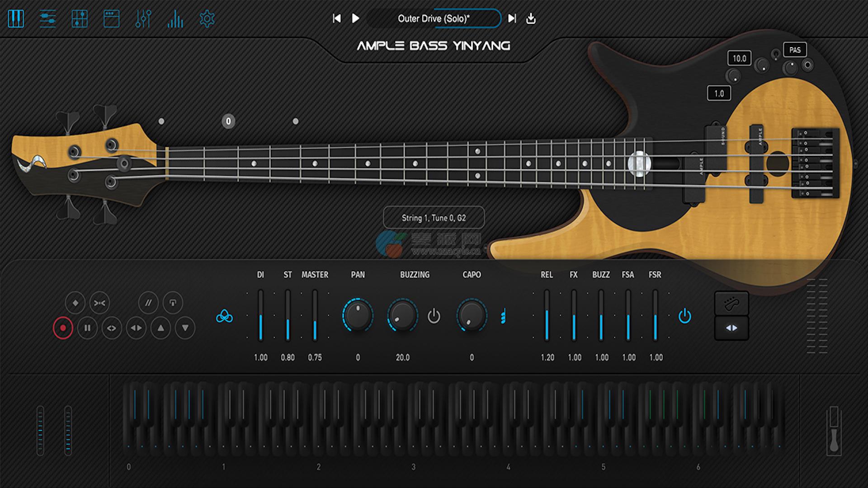Click the hammer-on arch button
This screenshot has width=868, height=488.
click(x=173, y=303)
